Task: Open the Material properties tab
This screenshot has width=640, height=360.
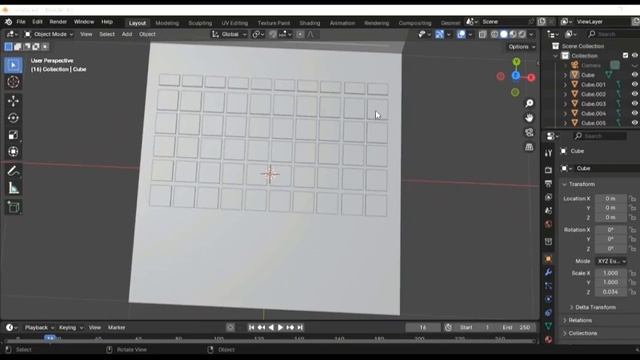Action: (x=548, y=340)
